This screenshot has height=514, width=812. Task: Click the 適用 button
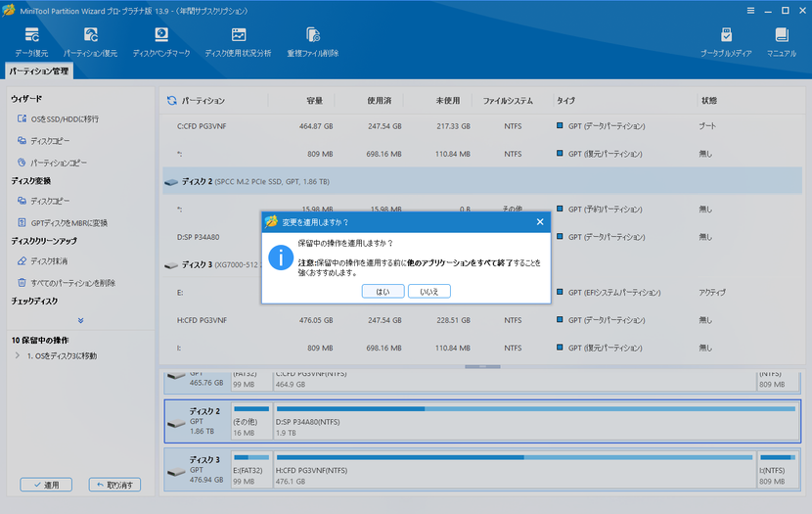tap(46, 485)
